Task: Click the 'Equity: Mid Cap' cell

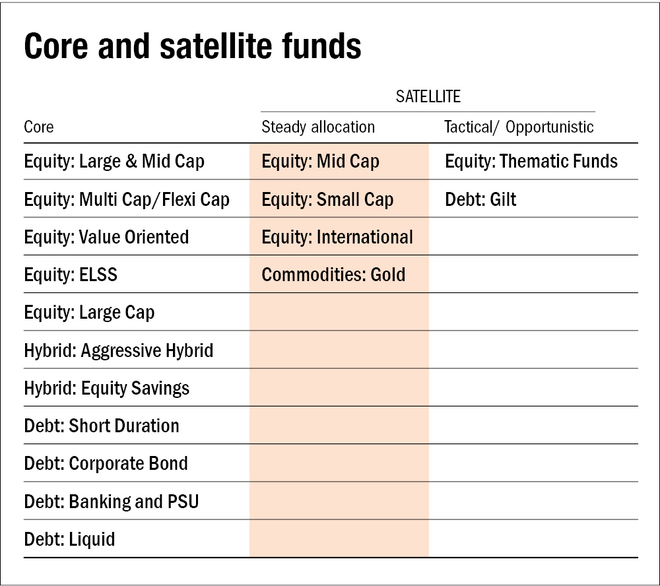Action: (x=320, y=162)
